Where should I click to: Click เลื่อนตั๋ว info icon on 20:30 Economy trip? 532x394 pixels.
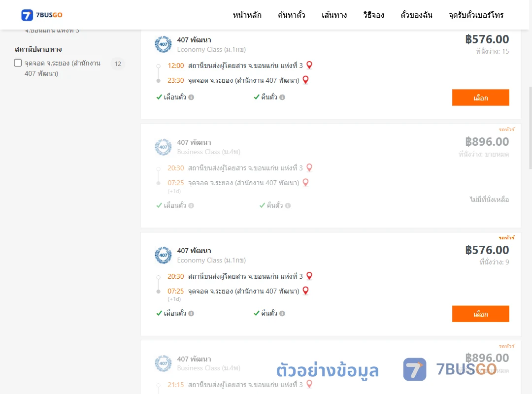(191, 314)
